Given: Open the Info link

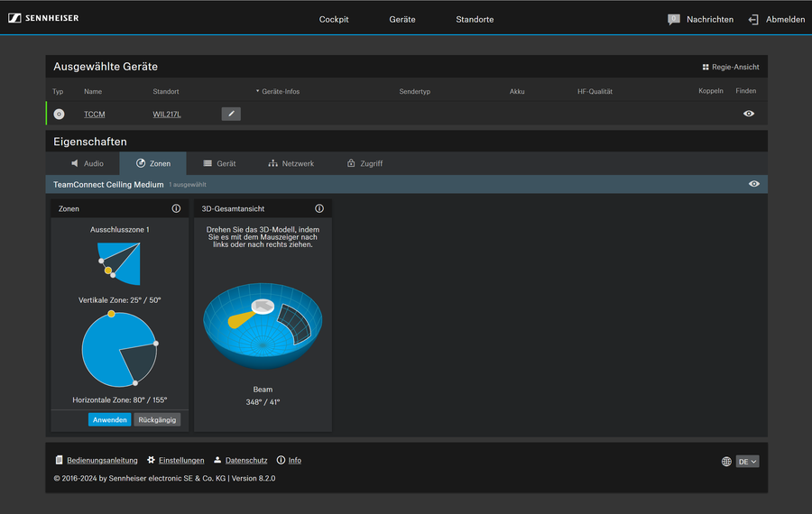Looking at the screenshot, I should tap(295, 460).
